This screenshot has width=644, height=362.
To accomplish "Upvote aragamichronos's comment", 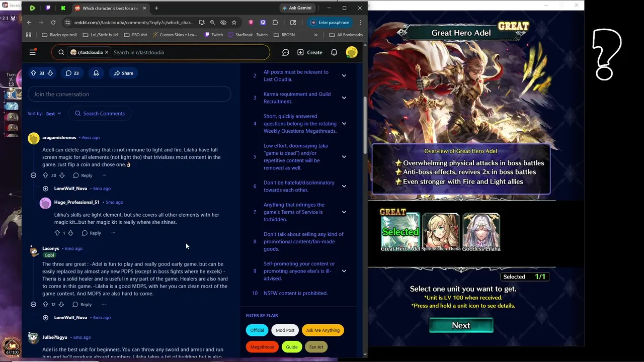I will point(45,175).
